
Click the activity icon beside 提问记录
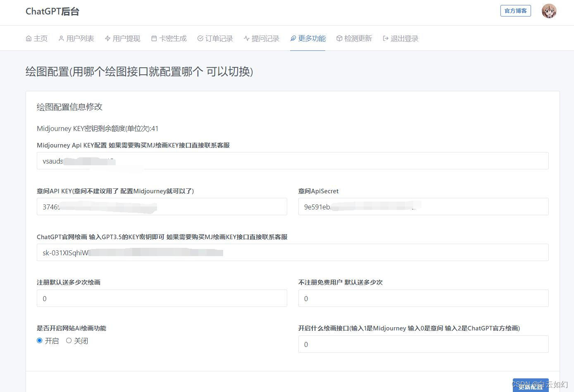tap(247, 38)
